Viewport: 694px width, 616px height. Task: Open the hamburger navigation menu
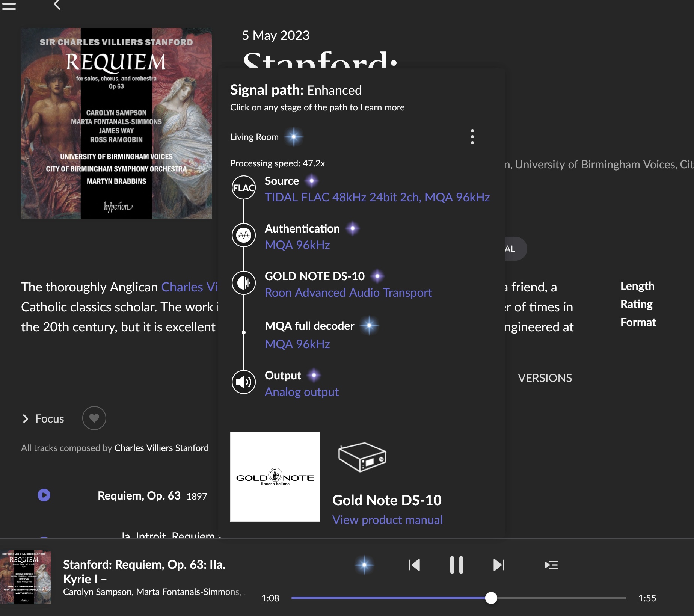[9, 5]
